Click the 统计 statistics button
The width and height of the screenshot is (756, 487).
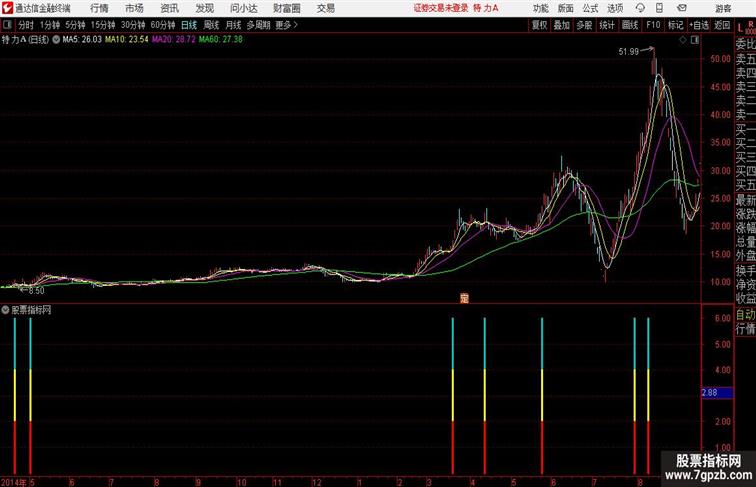[x=607, y=25]
